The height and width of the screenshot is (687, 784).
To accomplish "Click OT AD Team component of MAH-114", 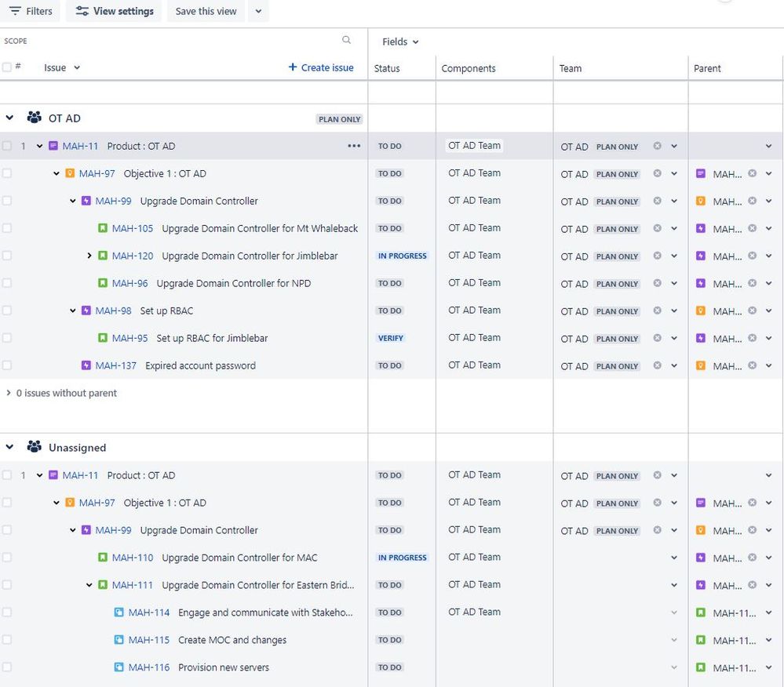I will point(474,612).
